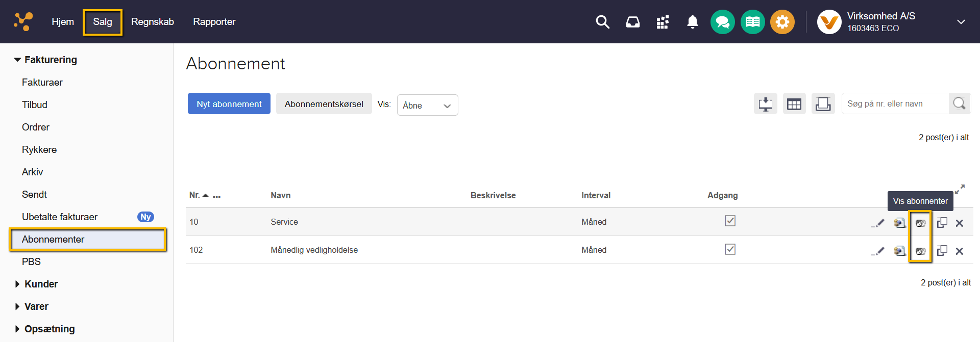
Task: Toggle Adgang checkbox for Service
Action: [730, 221]
